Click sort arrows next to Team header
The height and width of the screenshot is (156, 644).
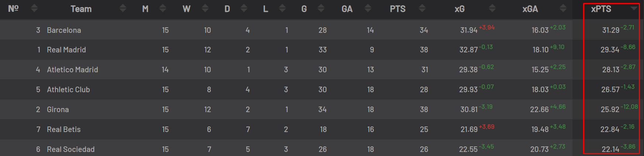[123, 8]
